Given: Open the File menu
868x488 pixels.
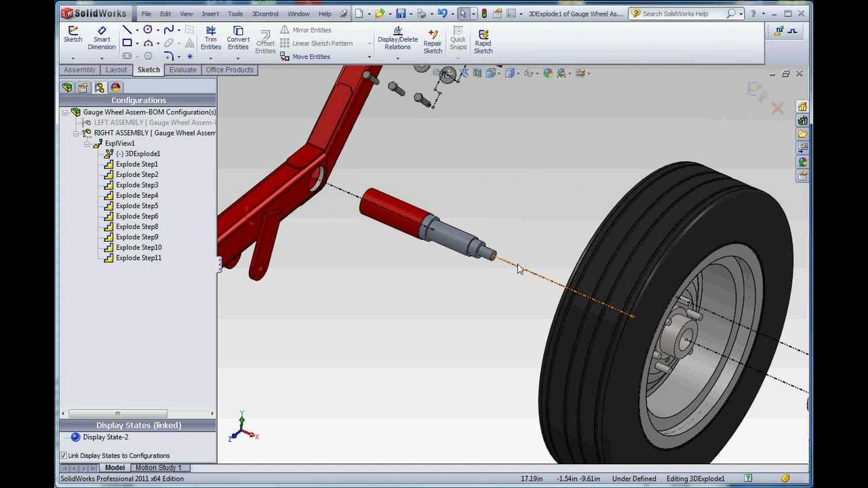Looking at the screenshot, I should tap(146, 14).
